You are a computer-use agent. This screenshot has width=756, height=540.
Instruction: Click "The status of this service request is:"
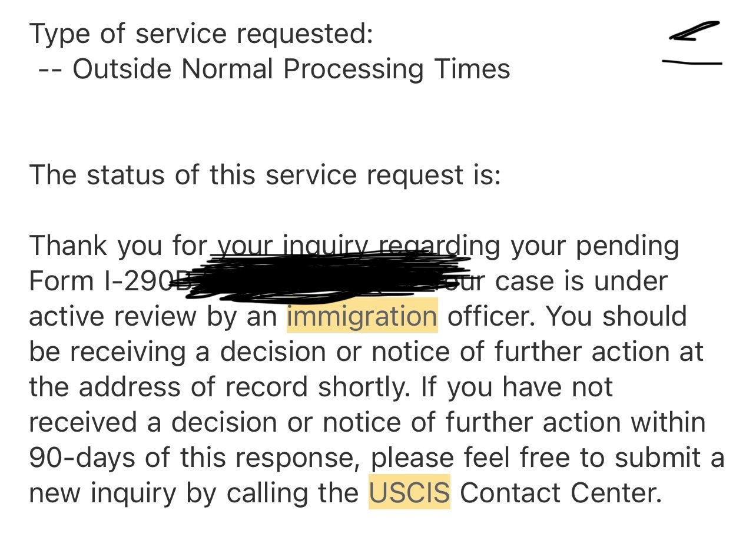tap(265, 175)
